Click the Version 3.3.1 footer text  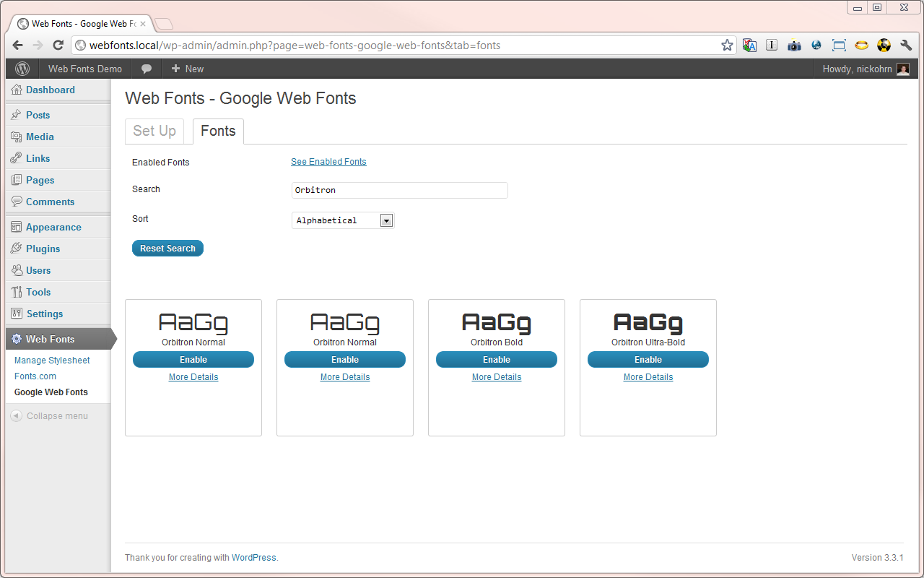click(878, 558)
